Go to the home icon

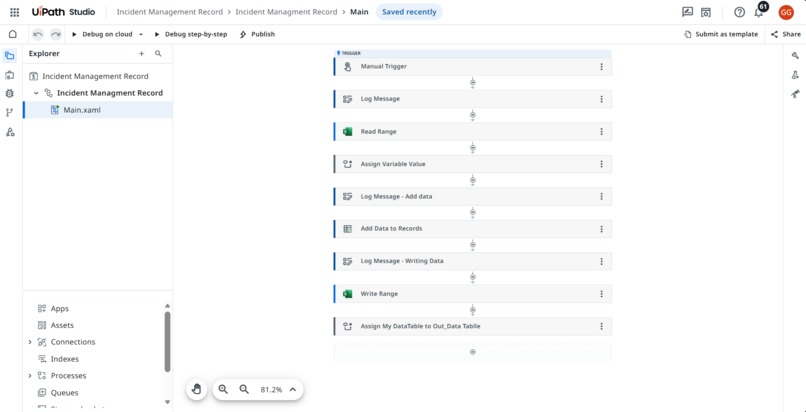point(13,34)
